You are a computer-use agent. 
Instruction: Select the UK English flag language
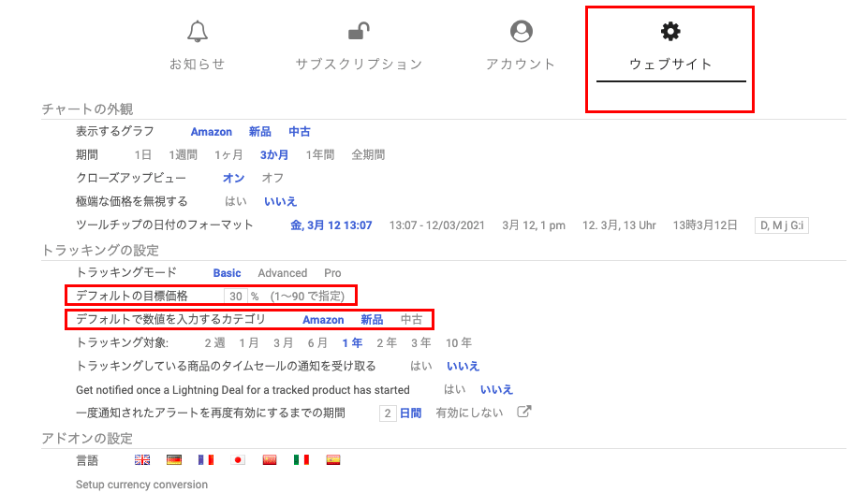pyautogui.click(x=142, y=460)
